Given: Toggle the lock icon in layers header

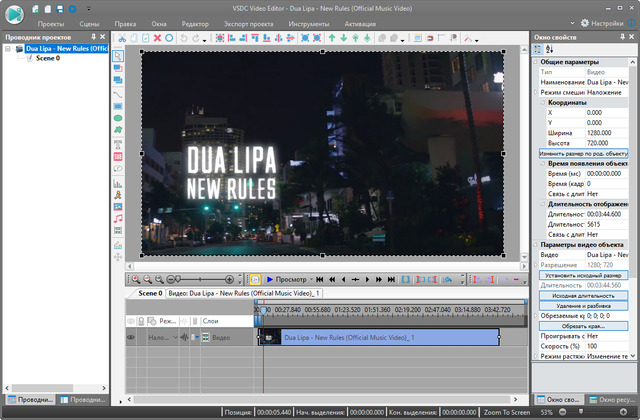Looking at the screenshot, I should tap(143, 321).
